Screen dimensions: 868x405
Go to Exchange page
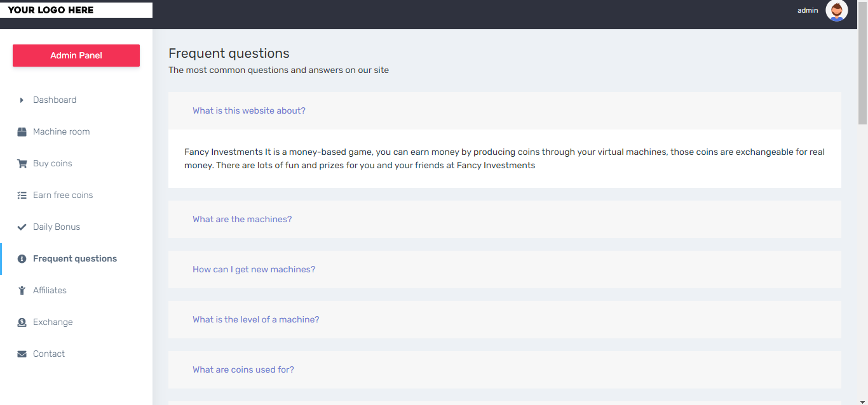click(x=76, y=322)
